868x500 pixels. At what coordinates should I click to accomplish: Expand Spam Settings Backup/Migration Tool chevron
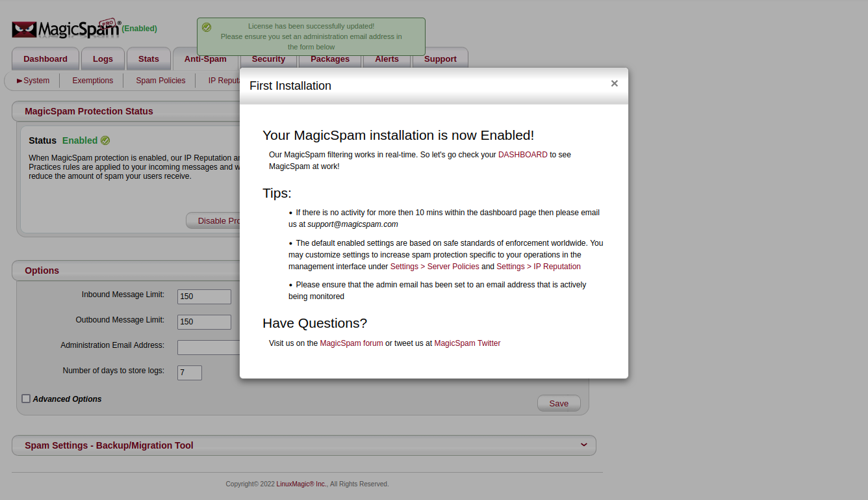coord(583,445)
